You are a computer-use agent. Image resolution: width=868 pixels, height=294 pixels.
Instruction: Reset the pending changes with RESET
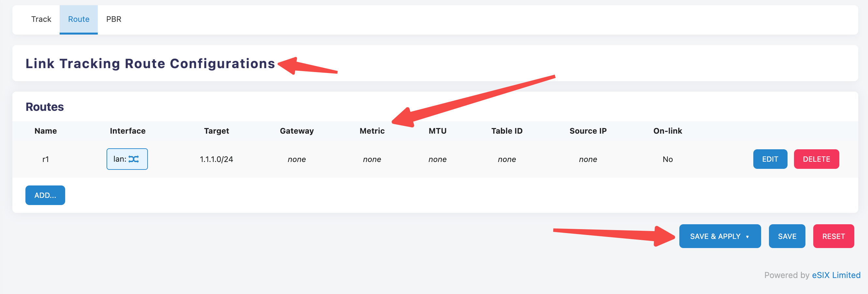pyautogui.click(x=833, y=236)
